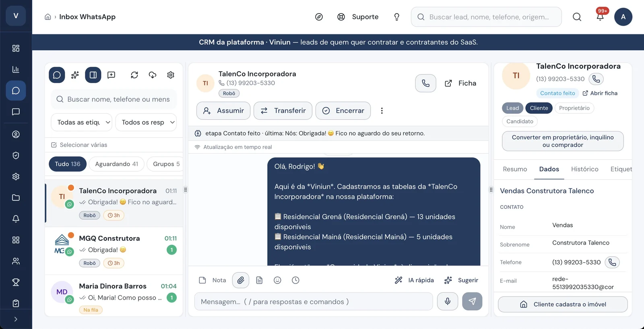Click the sparkles AI icon in inbox toolbar
This screenshot has width=644, height=329.
75,75
